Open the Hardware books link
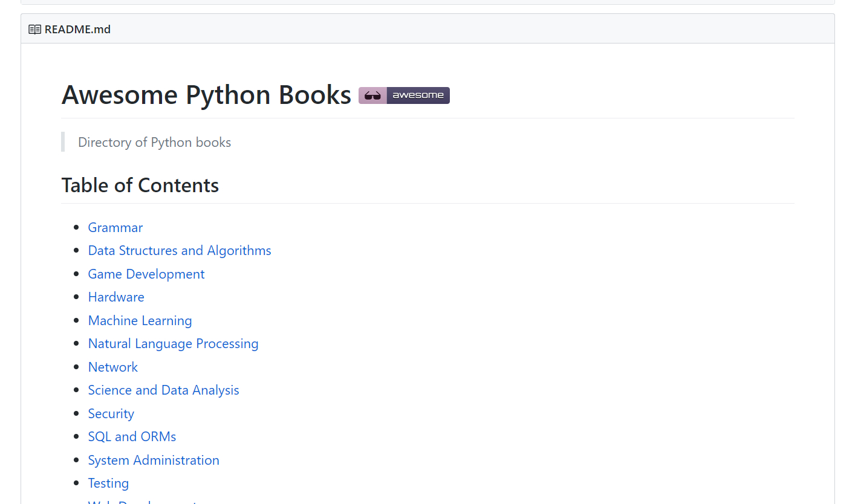 pyautogui.click(x=115, y=297)
